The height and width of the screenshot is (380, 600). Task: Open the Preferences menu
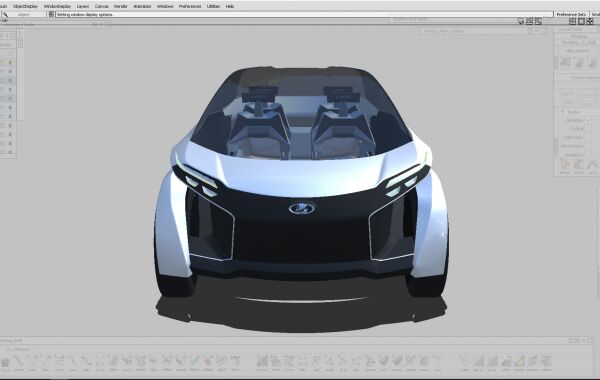(190, 6)
